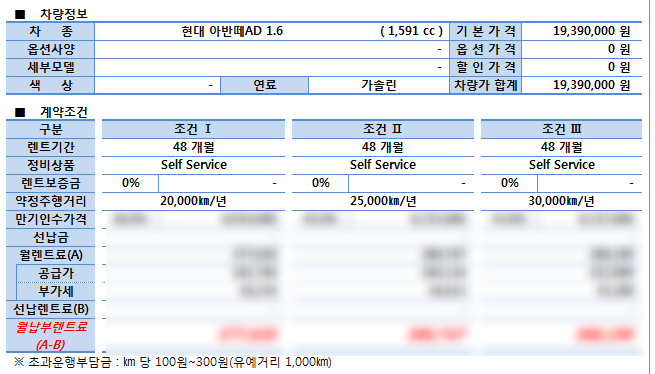Select the 조건 III column header
Viewport: 655px width, 374px height.
(x=561, y=129)
